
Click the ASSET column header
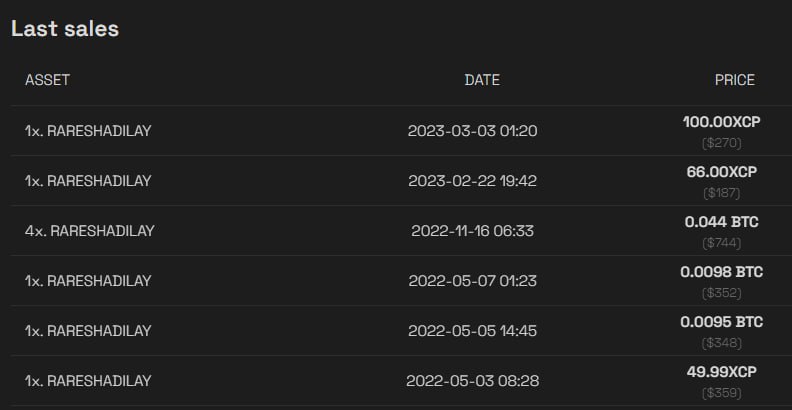47,80
